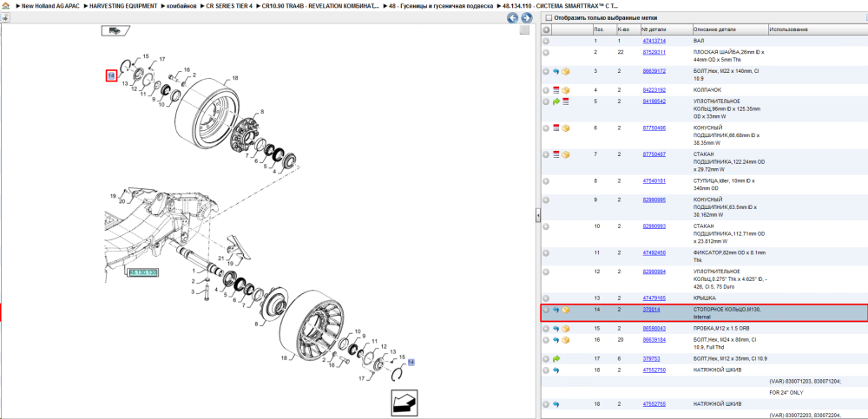The image size is (868, 419).
Task: Click the blue arrow icon for part 47552755
Action: [556, 404]
